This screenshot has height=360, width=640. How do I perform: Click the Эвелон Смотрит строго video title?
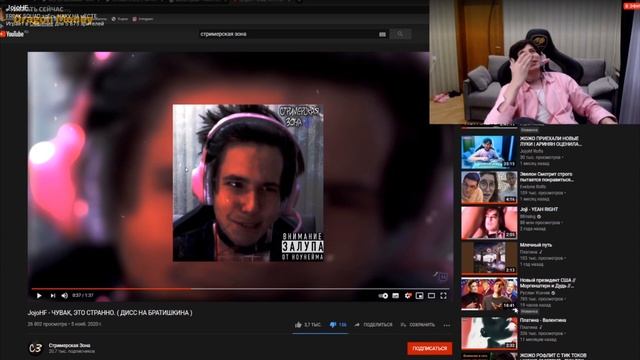point(547,177)
